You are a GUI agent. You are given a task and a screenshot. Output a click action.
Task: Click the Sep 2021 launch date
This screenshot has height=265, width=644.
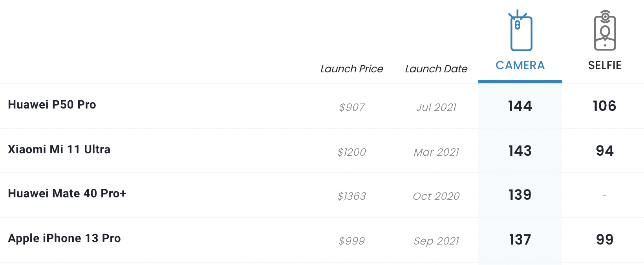click(436, 241)
